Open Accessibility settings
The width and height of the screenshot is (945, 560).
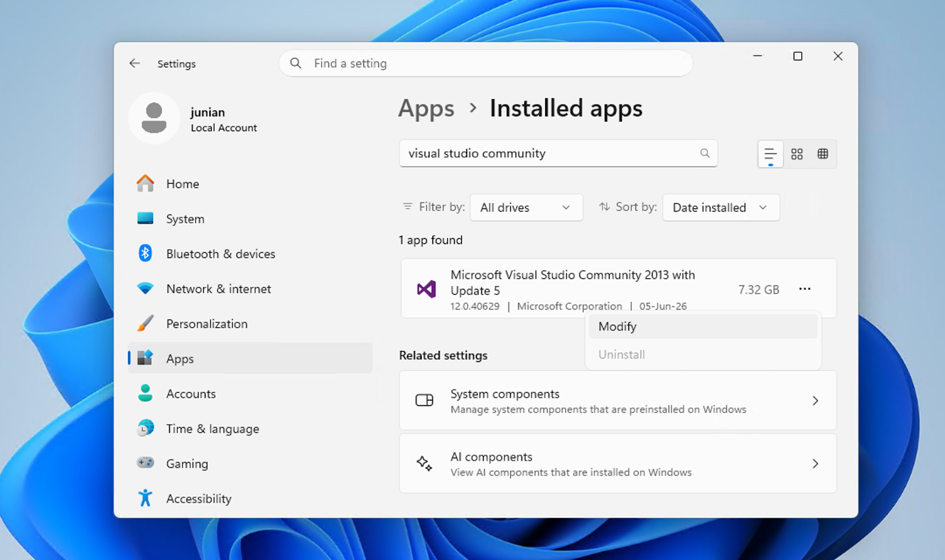[x=250, y=499]
